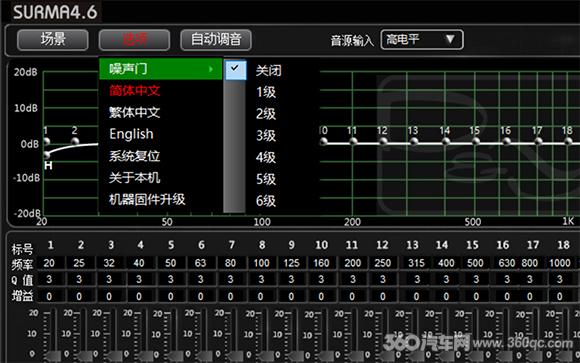Select EQ node 12 on graph
This screenshot has height=363, width=580.
point(384,141)
